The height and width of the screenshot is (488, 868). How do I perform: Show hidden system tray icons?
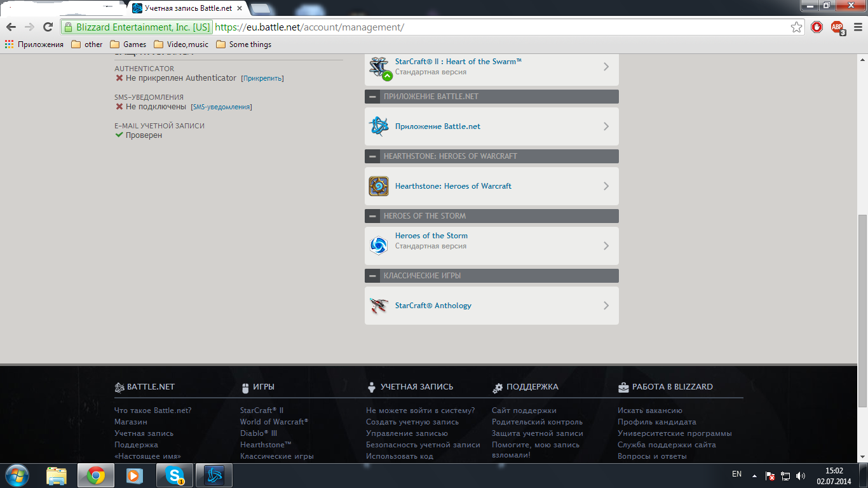(755, 475)
